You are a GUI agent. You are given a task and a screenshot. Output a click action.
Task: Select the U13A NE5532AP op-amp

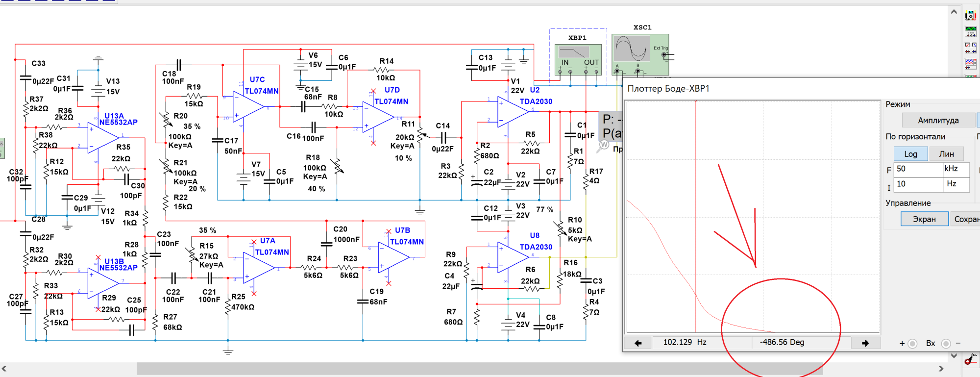103,138
